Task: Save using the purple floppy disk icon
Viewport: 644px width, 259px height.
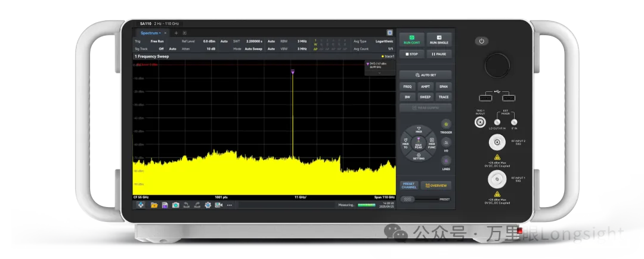Action: click(165, 205)
